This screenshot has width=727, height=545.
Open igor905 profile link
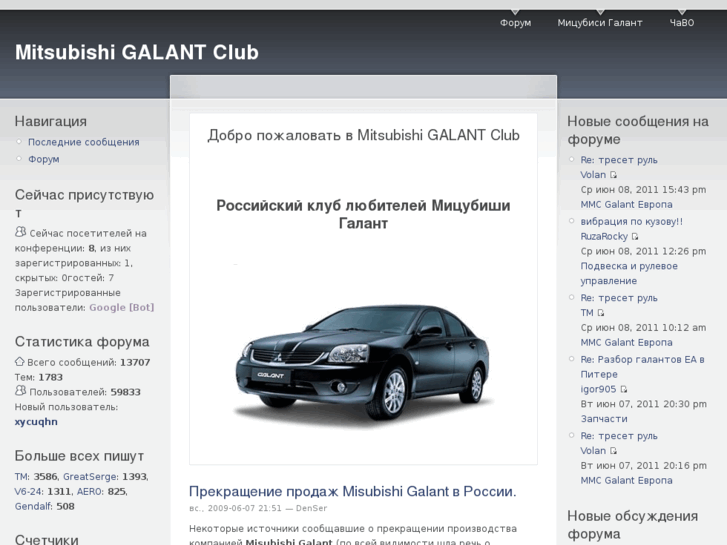coord(598,389)
